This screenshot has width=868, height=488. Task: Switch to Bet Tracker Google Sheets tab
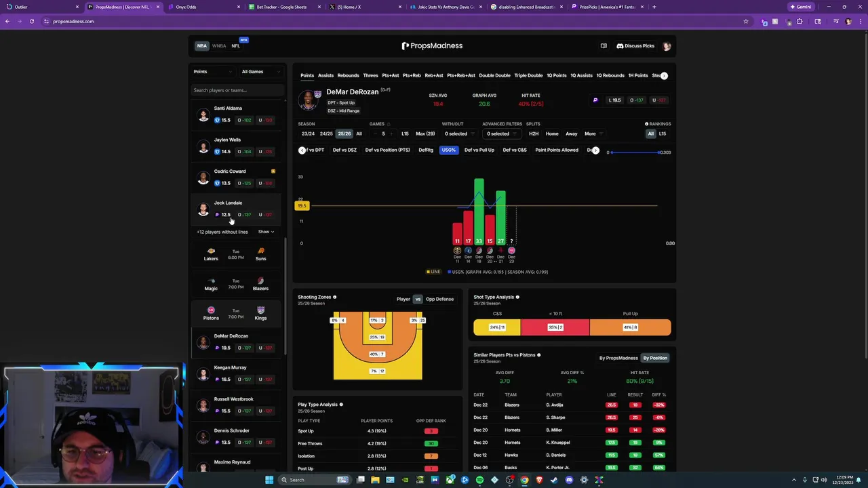click(282, 7)
